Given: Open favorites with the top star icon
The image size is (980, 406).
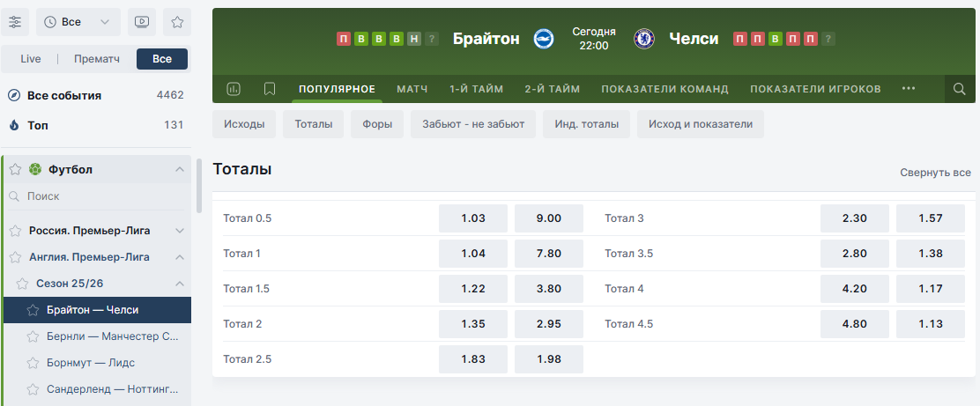Looking at the screenshot, I should [177, 22].
